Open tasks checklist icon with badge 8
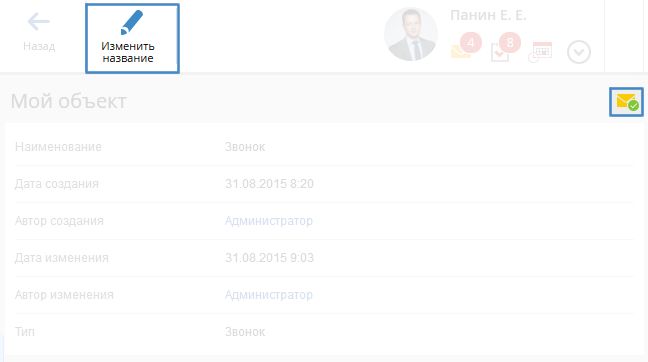The height and width of the screenshot is (362, 648). tap(500, 53)
